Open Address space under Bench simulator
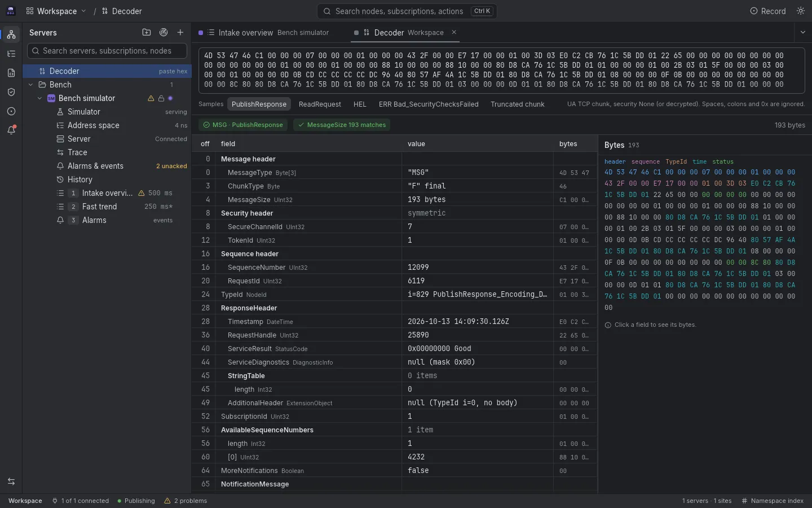 tap(107, 125)
